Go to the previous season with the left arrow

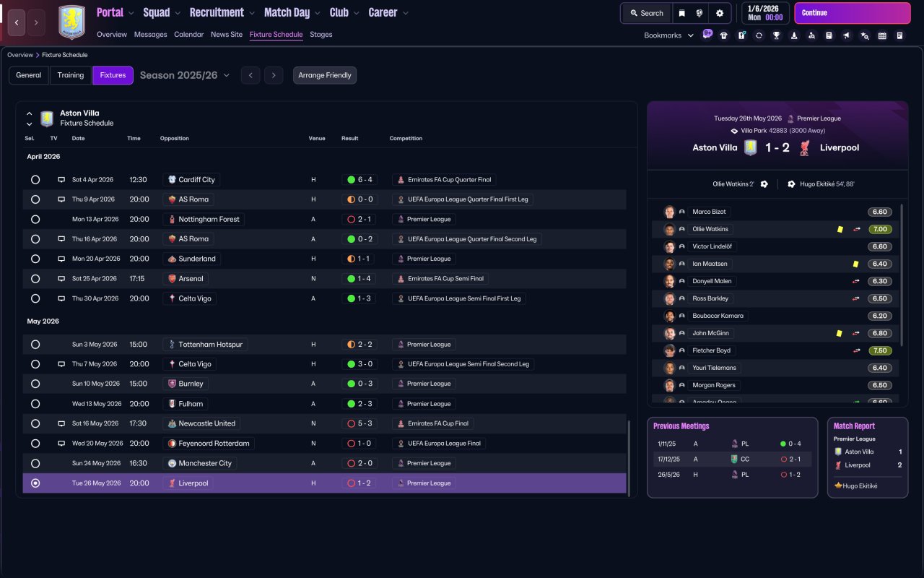(x=250, y=75)
